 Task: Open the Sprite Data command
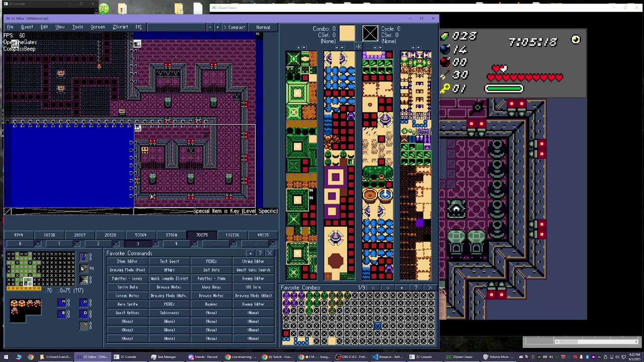127,287
